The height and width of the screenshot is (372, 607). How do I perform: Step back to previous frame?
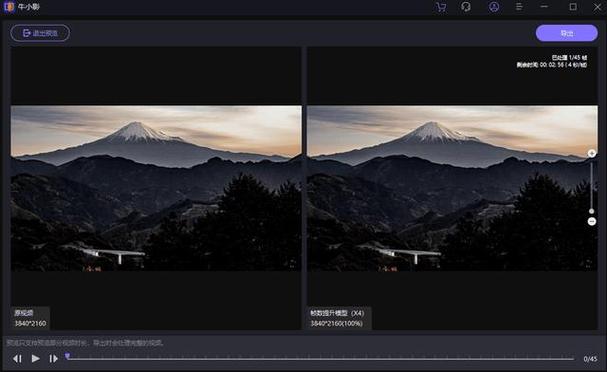point(17,359)
